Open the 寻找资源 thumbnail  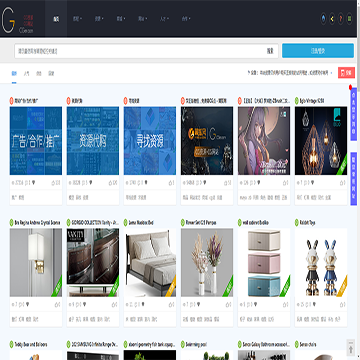(150, 141)
